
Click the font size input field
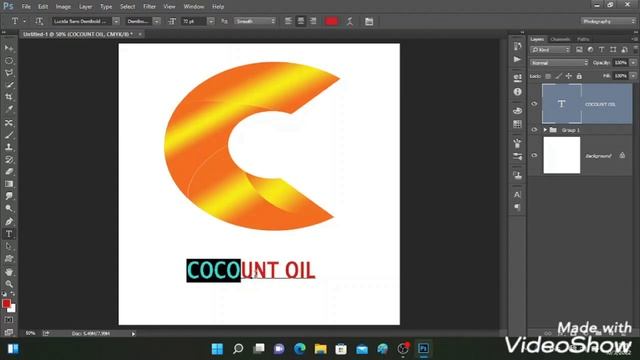pyautogui.click(x=193, y=21)
